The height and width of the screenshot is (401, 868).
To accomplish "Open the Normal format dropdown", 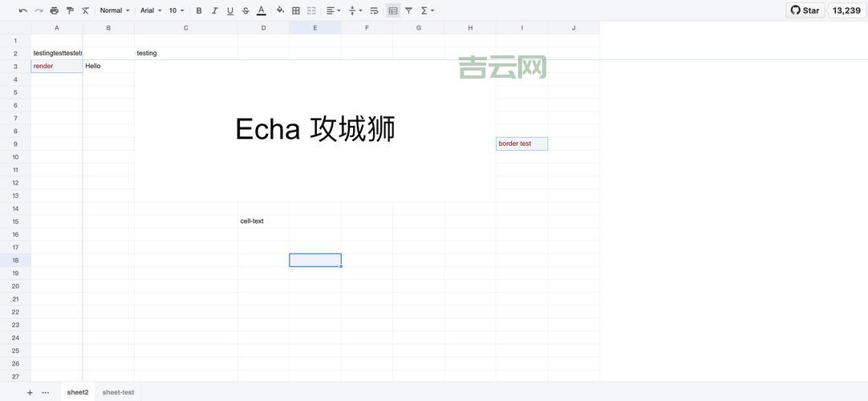I will tap(115, 10).
